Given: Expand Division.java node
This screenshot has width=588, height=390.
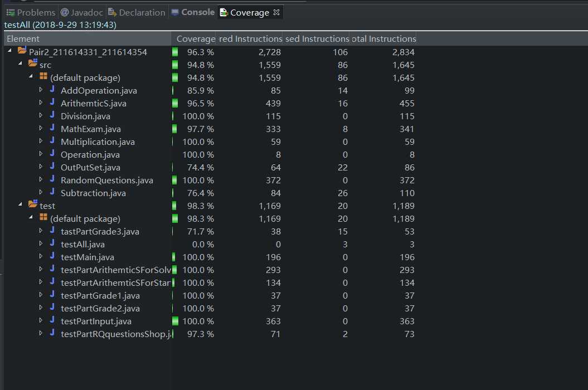Looking at the screenshot, I should [x=41, y=115].
